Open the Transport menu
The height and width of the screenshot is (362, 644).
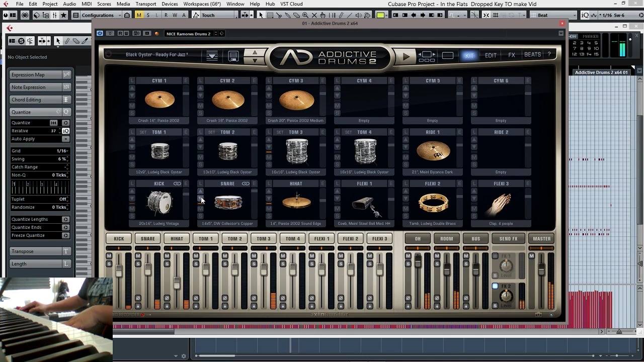[x=146, y=4]
